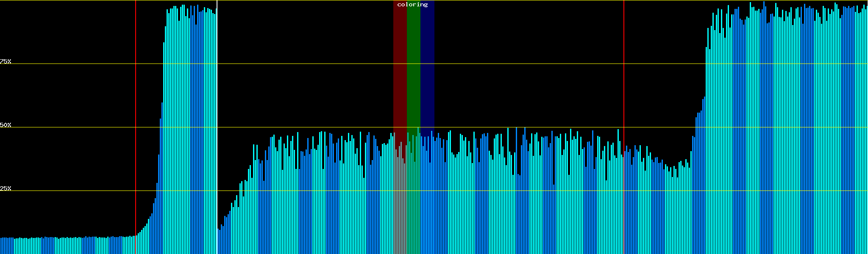Click the low flat bars at far left

(x=64, y=246)
